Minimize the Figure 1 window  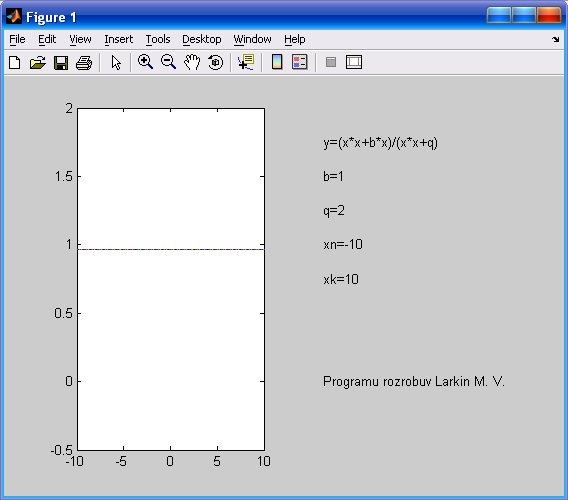coord(498,15)
